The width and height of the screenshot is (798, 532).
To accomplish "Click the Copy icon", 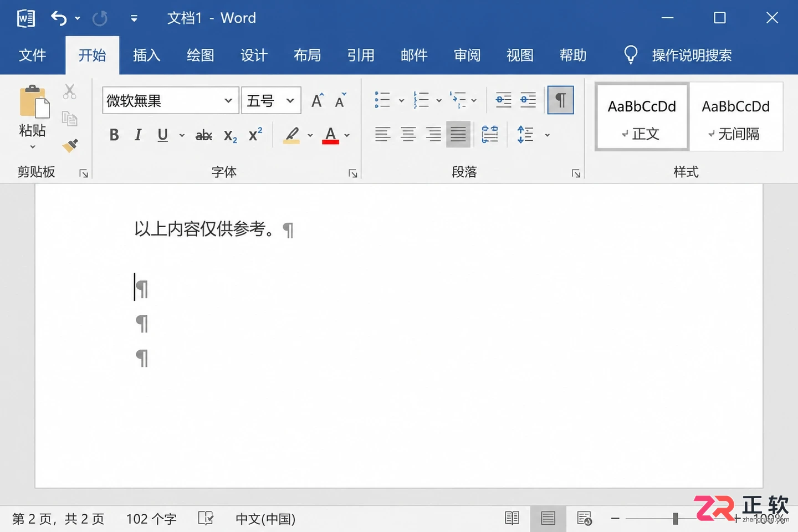I will [x=70, y=119].
